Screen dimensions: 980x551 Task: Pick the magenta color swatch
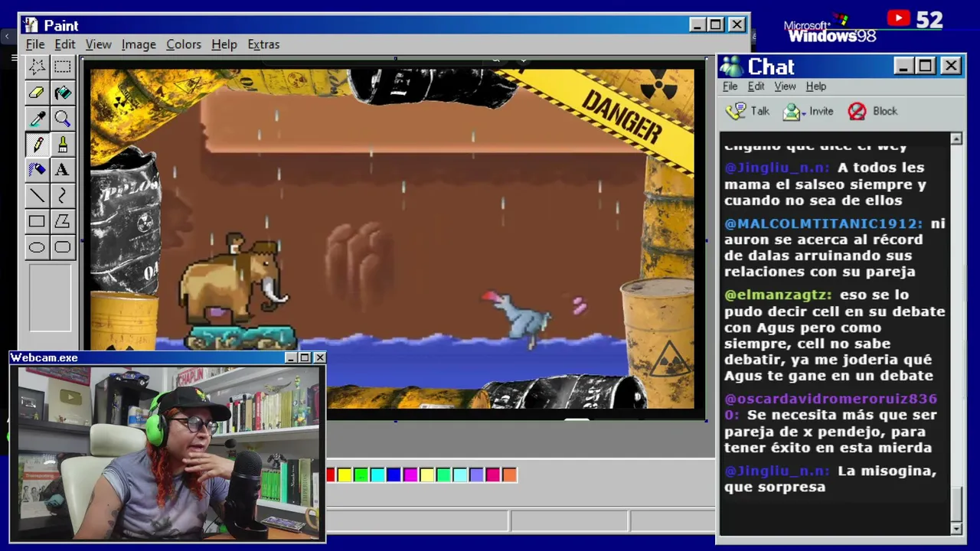click(x=410, y=475)
